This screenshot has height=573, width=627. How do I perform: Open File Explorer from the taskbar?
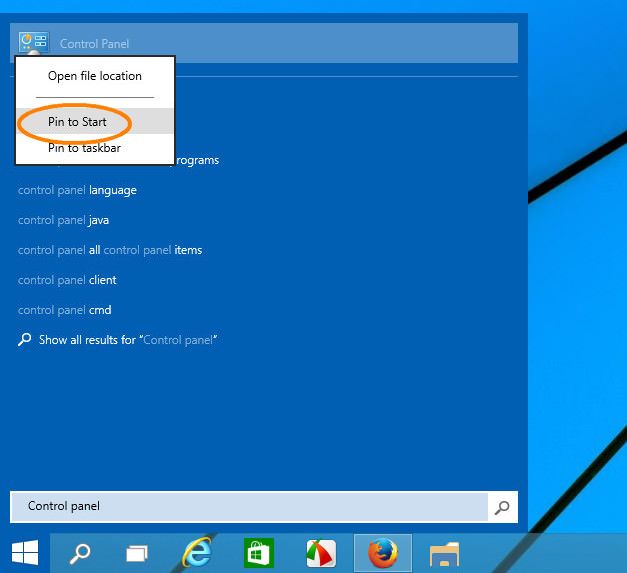point(444,554)
